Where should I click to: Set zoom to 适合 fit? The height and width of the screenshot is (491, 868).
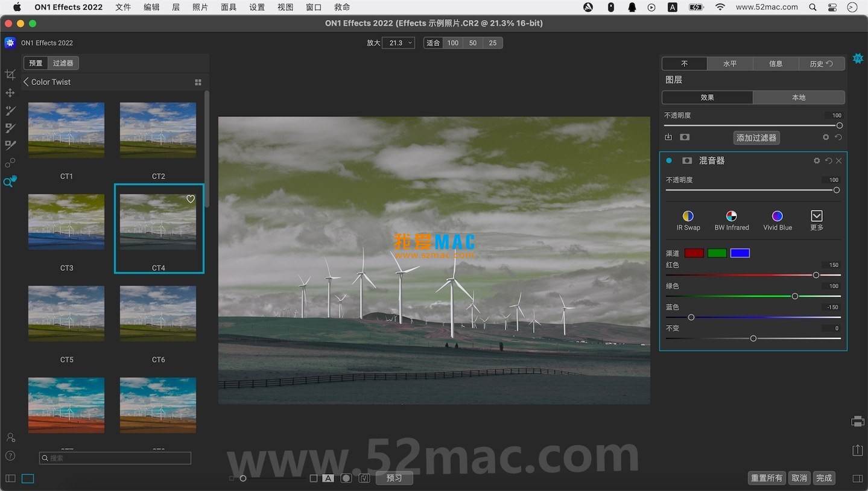click(433, 43)
